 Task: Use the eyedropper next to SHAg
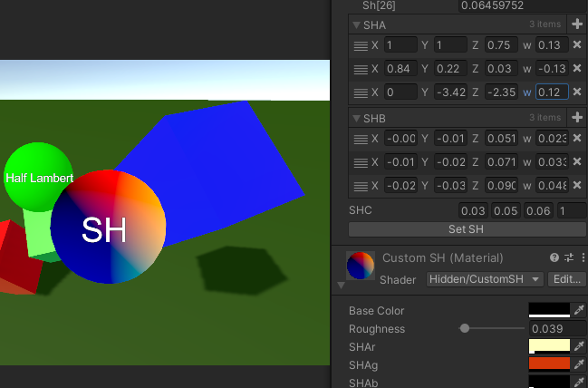pyautogui.click(x=580, y=364)
